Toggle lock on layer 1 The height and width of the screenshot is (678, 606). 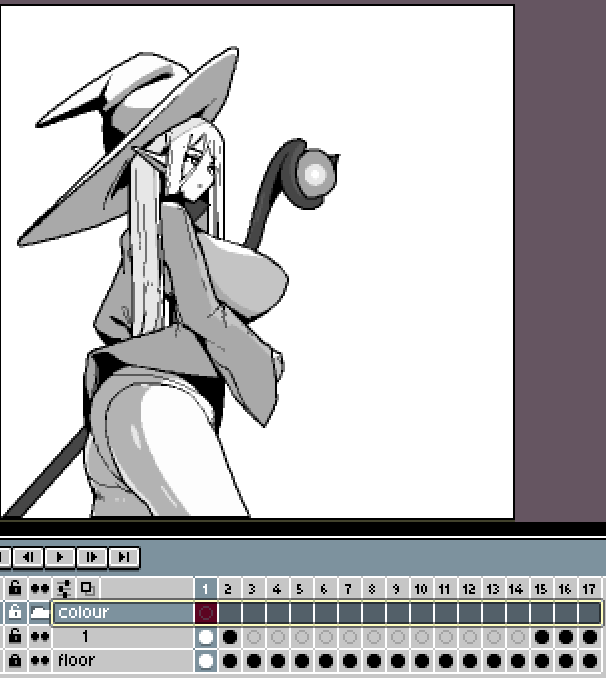(15, 636)
